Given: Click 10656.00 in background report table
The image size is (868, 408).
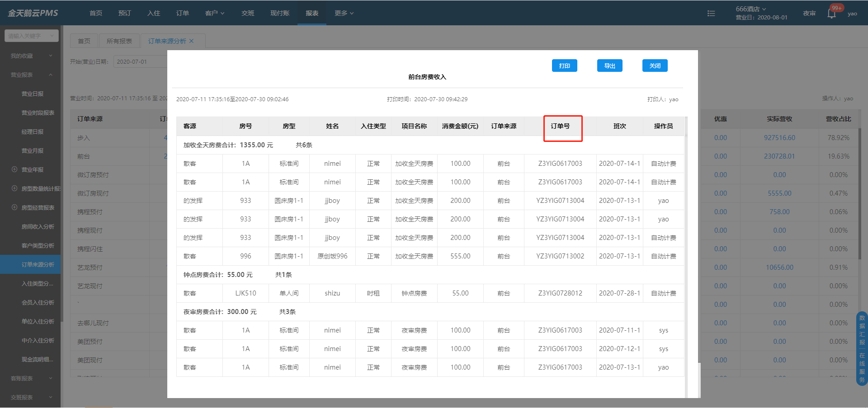Looking at the screenshot, I should [779, 267].
